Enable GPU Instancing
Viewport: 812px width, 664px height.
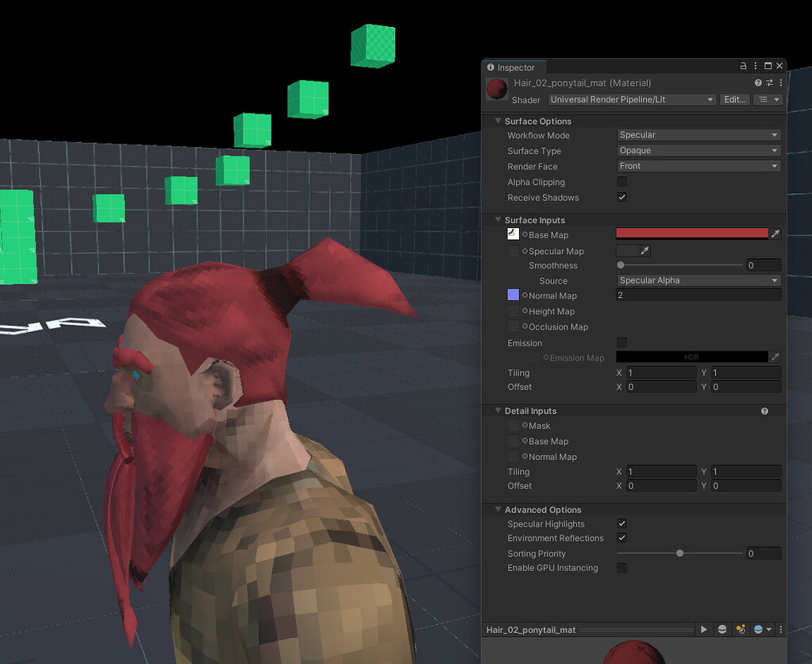(622, 568)
